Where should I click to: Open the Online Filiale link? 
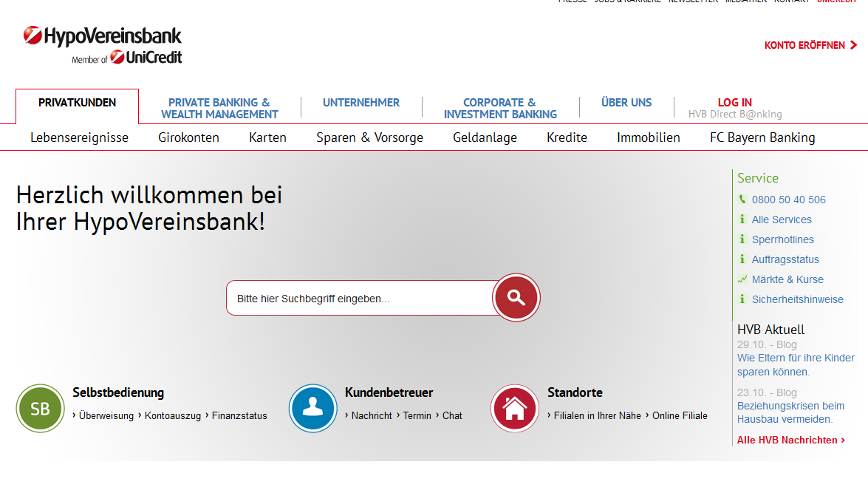pyautogui.click(x=680, y=416)
